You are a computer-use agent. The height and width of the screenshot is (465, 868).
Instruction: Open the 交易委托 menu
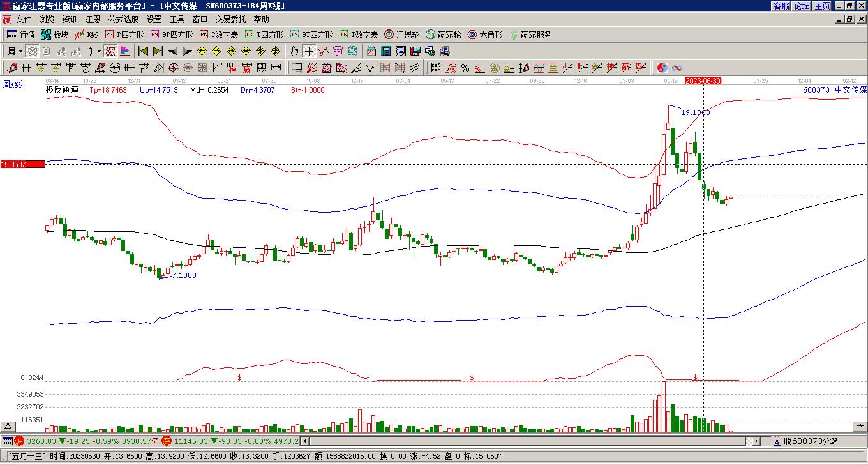tap(230, 19)
